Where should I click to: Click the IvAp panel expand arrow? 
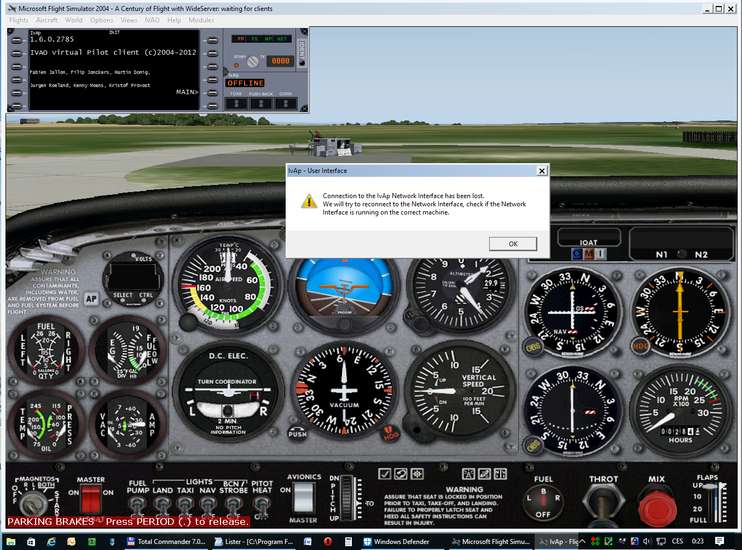[x=226, y=72]
